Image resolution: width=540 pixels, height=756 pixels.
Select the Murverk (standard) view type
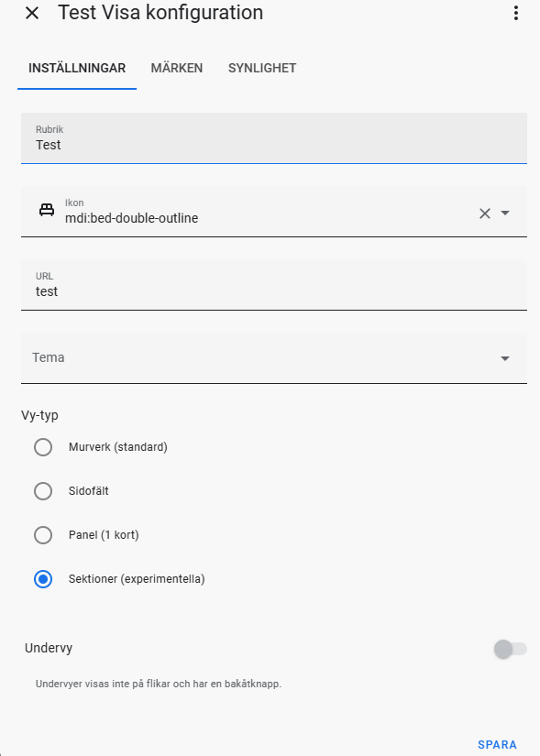pyautogui.click(x=43, y=447)
